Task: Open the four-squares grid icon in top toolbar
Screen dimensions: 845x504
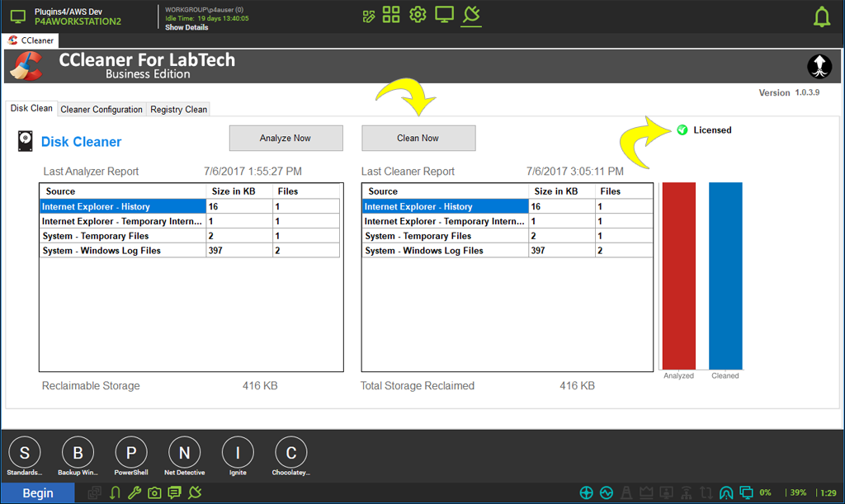Action: 391,15
